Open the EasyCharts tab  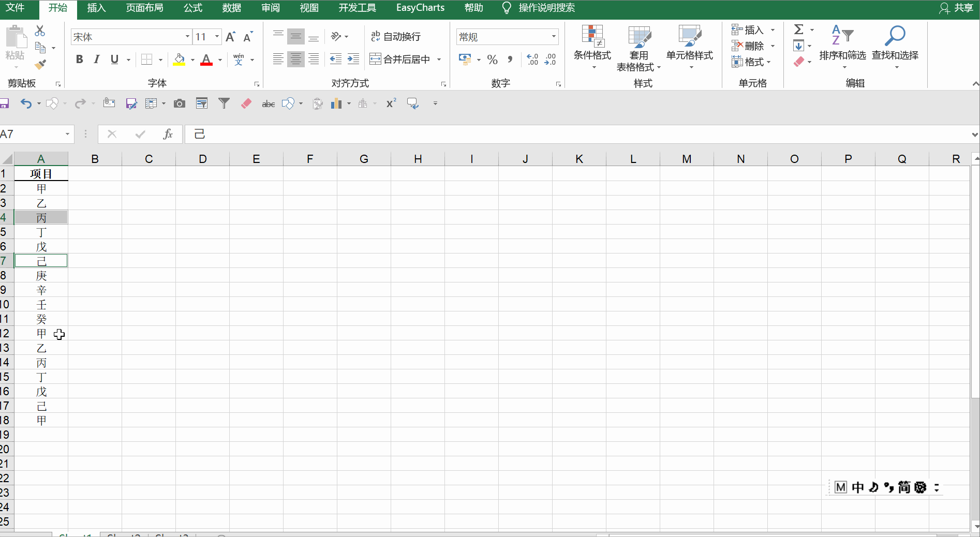pos(420,8)
